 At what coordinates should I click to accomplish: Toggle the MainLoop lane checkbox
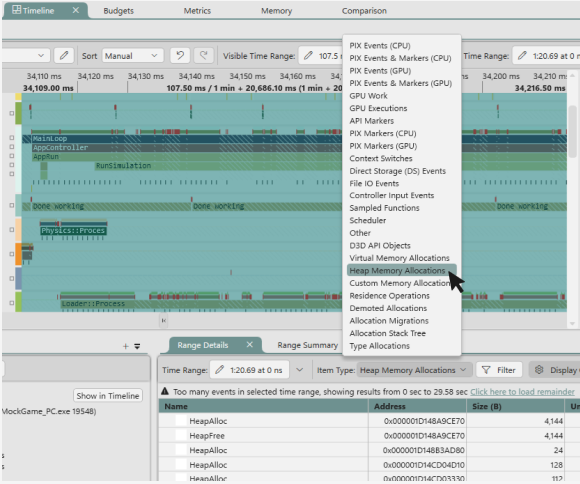(x=12, y=138)
